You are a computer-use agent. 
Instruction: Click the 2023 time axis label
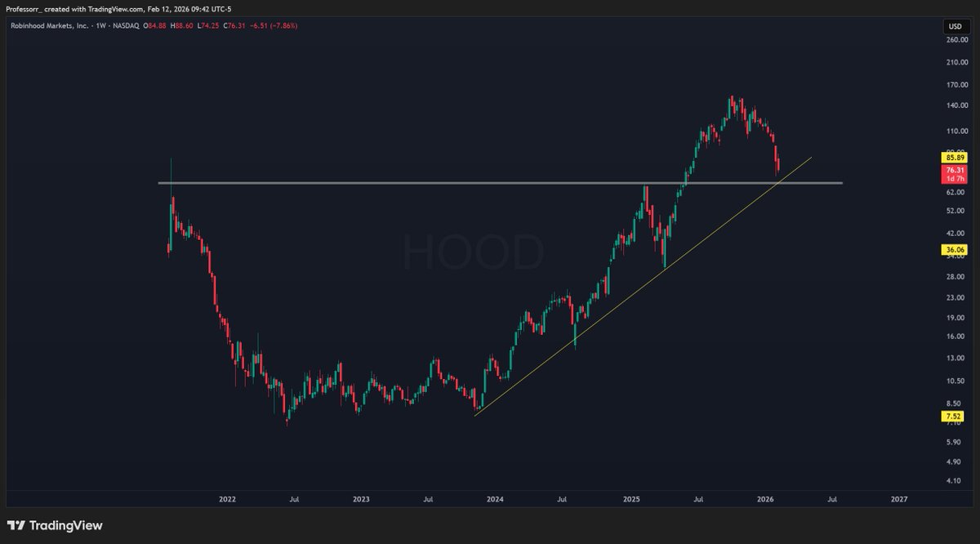coord(361,498)
